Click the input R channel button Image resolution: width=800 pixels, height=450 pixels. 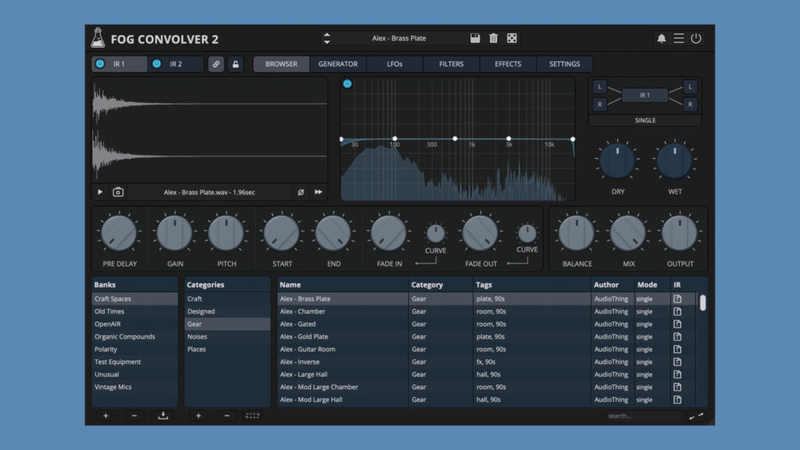599,104
